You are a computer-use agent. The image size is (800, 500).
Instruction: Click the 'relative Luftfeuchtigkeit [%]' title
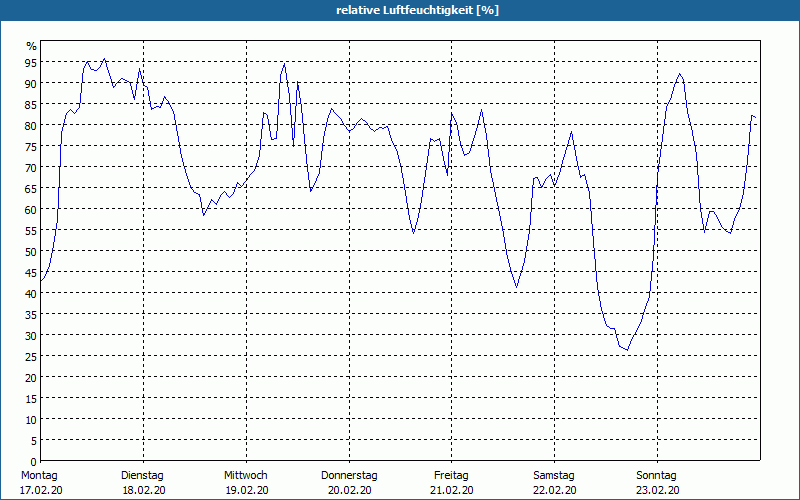pyautogui.click(x=417, y=10)
